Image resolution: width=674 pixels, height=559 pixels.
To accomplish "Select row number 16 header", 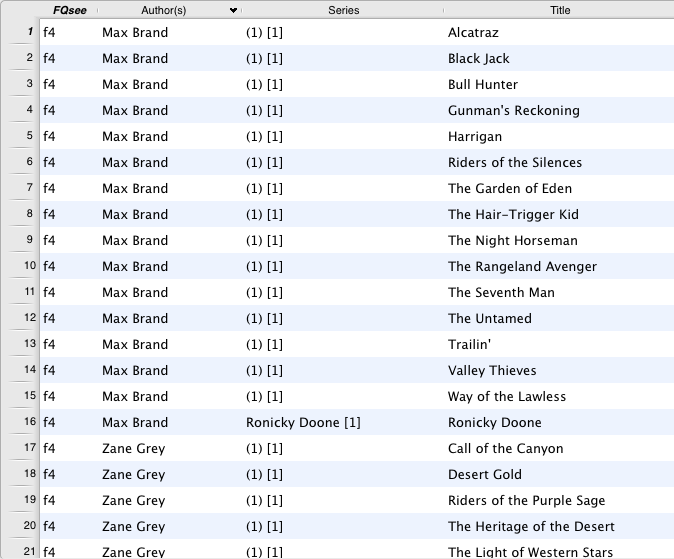I will click(20, 422).
